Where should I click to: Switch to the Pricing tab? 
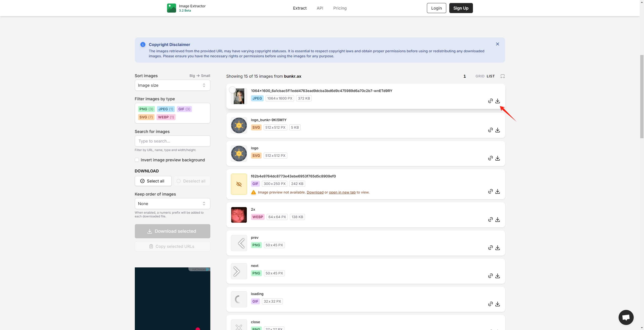(340, 8)
